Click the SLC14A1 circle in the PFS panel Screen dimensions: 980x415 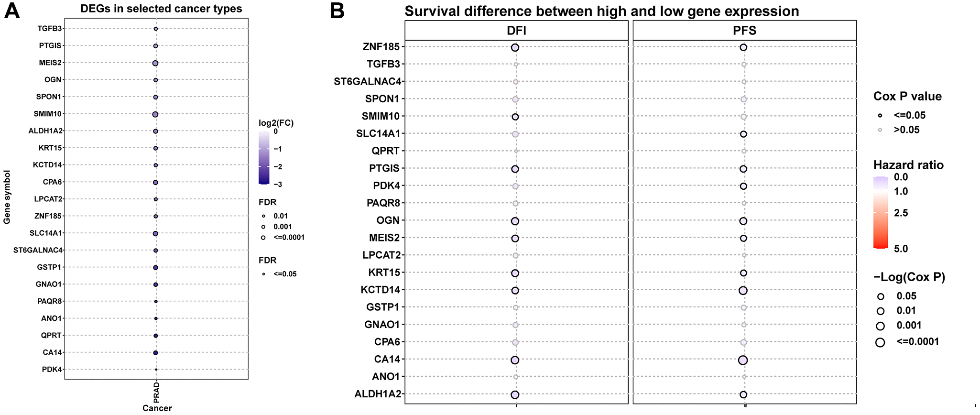743,134
